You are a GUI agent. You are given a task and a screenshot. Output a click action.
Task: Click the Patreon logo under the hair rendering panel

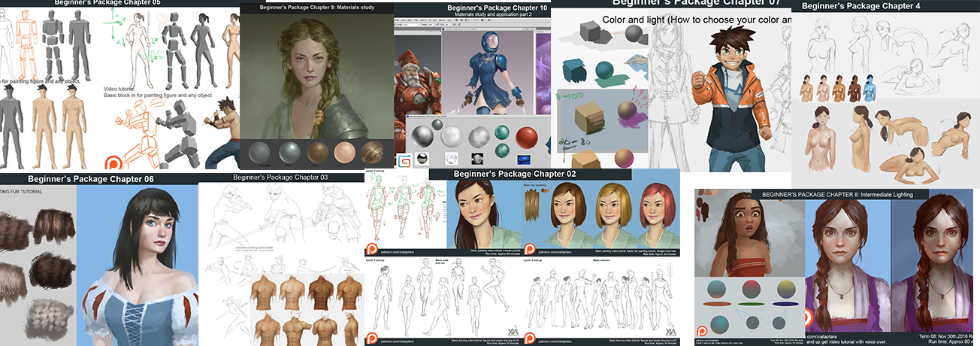click(x=530, y=248)
